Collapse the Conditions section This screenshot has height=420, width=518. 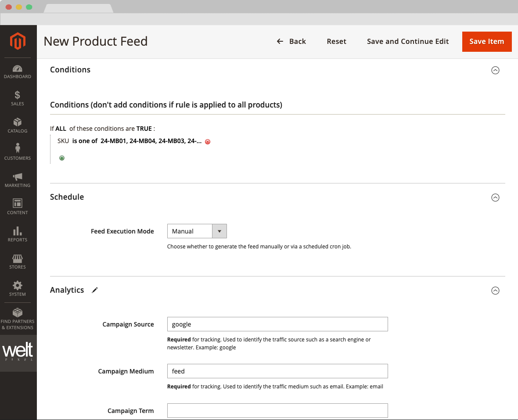click(495, 70)
